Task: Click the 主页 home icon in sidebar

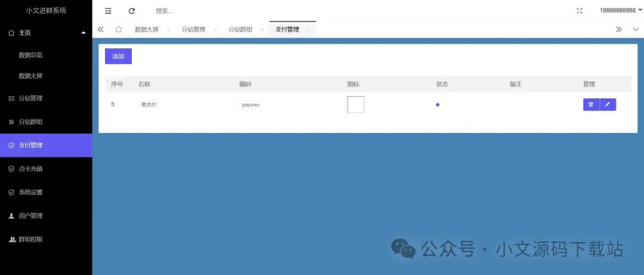Action: (11, 33)
